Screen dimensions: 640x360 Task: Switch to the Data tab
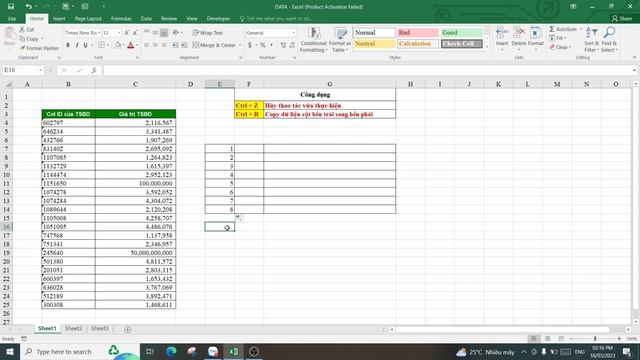click(146, 19)
